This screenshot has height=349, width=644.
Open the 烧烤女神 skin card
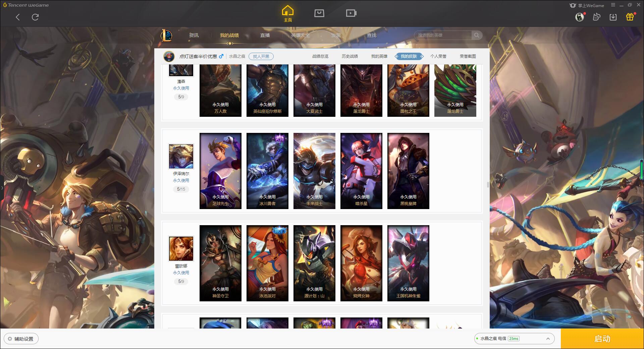click(x=361, y=263)
